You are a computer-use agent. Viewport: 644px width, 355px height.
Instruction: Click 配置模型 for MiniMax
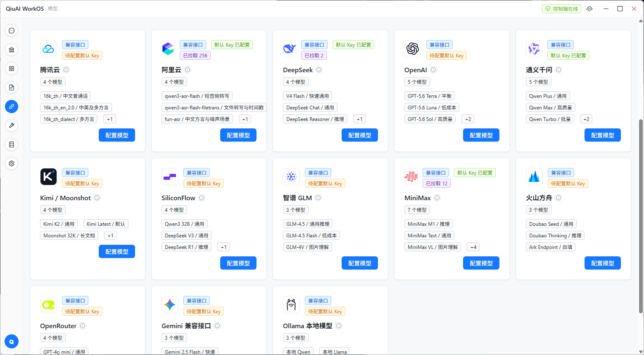click(x=481, y=263)
